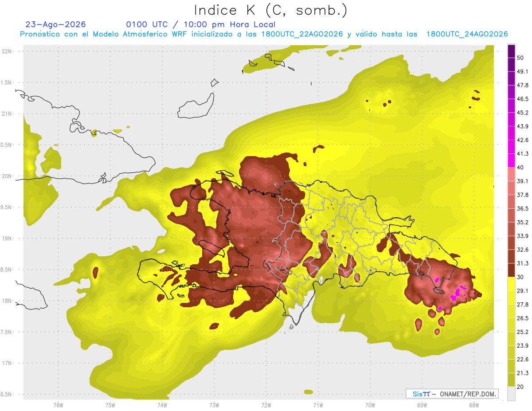The height and width of the screenshot is (411, 532).
Task: Click the legend value "35.2"
Action: click(x=523, y=222)
